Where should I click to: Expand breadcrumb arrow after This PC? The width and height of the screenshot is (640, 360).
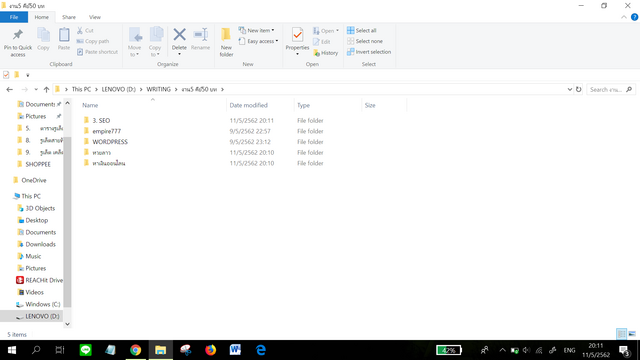coord(97,89)
